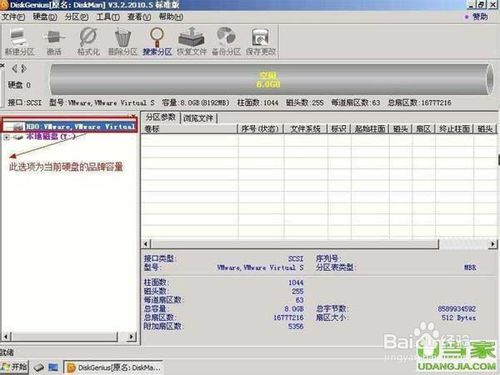500x375 pixels.
Task: Click the DiskGenius taskbar button
Action: click(x=113, y=367)
